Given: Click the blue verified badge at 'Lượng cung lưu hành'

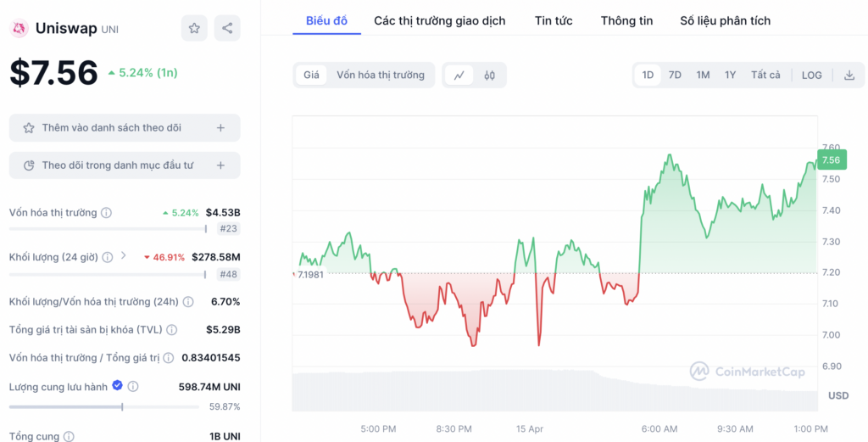Looking at the screenshot, I should tap(117, 385).
